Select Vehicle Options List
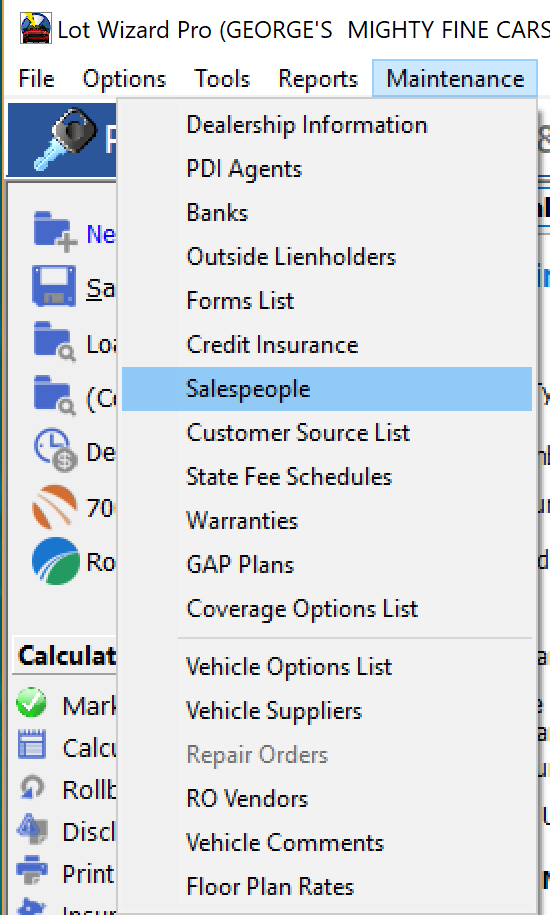 click(x=327, y=667)
